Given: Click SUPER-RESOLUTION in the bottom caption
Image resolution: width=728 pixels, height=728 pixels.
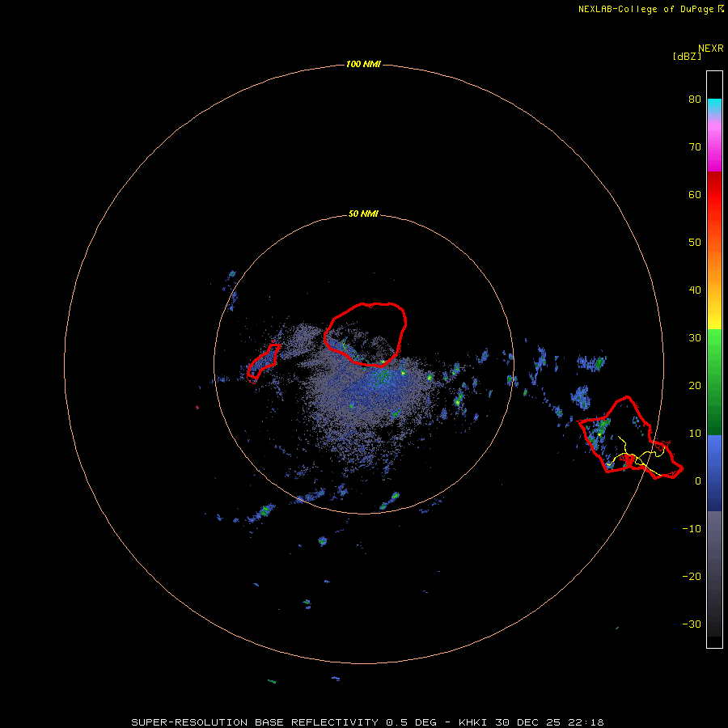Looking at the screenshot, I should [x=189, y=722].
